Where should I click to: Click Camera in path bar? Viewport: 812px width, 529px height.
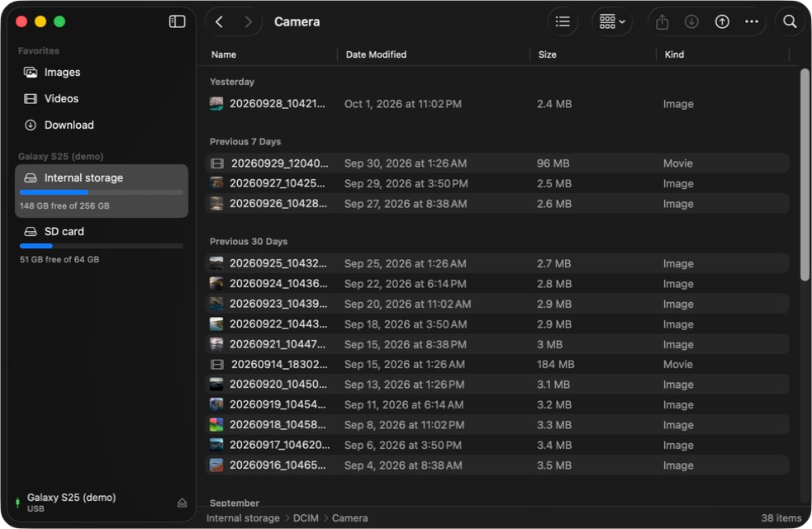tap(349, 518)
